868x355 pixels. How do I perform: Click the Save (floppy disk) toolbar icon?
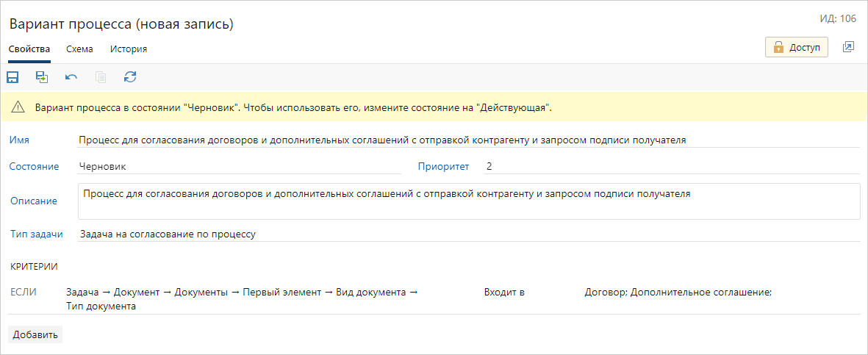pyautogui.click(x=12, y=77)
